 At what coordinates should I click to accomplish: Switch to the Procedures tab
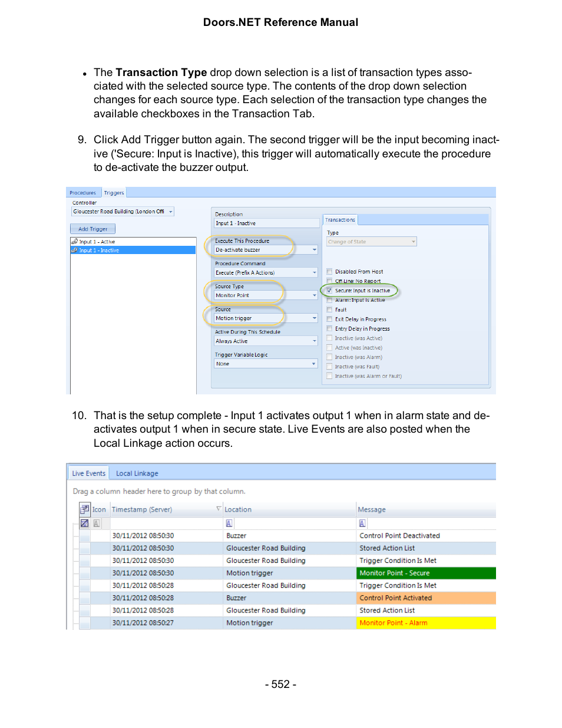[82, 193]
